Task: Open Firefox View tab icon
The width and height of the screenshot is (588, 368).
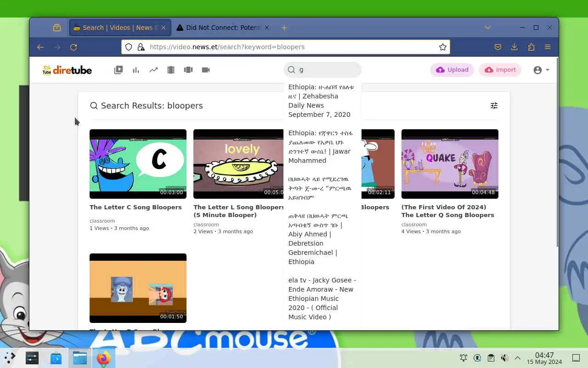Action: pos(57,28)
